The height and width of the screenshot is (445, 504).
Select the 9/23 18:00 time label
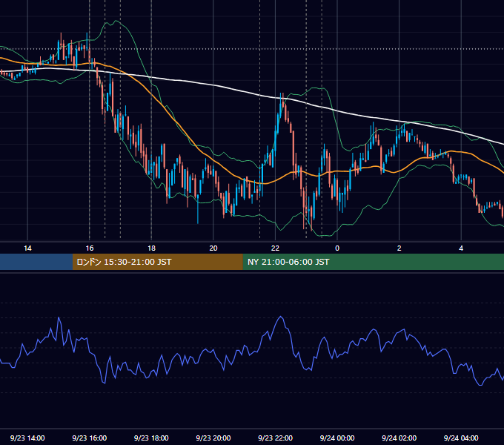coord(151,438)
